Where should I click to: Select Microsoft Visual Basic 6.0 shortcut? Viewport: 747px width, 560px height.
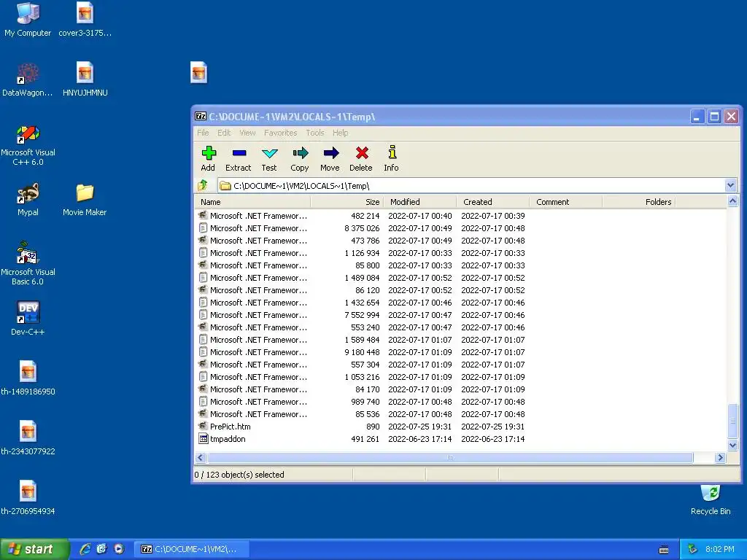[28, 263]
